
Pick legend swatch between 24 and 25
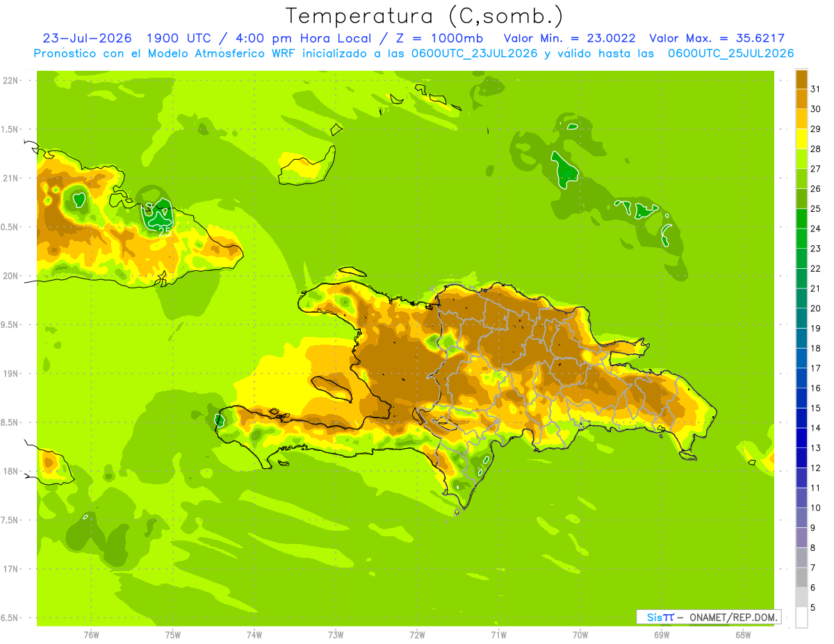(801, 218)
